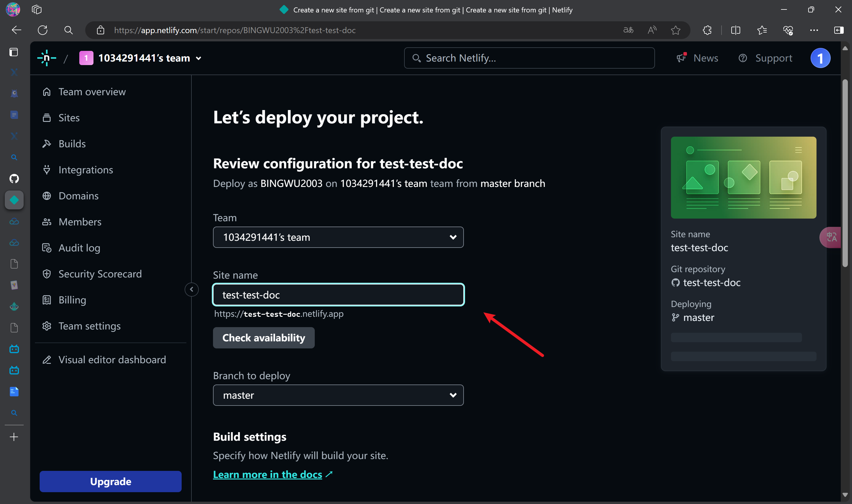852x504 pixels.
Task: Click the user avatar profile icon
Action: pyautogui.click(x=820, y=58)
